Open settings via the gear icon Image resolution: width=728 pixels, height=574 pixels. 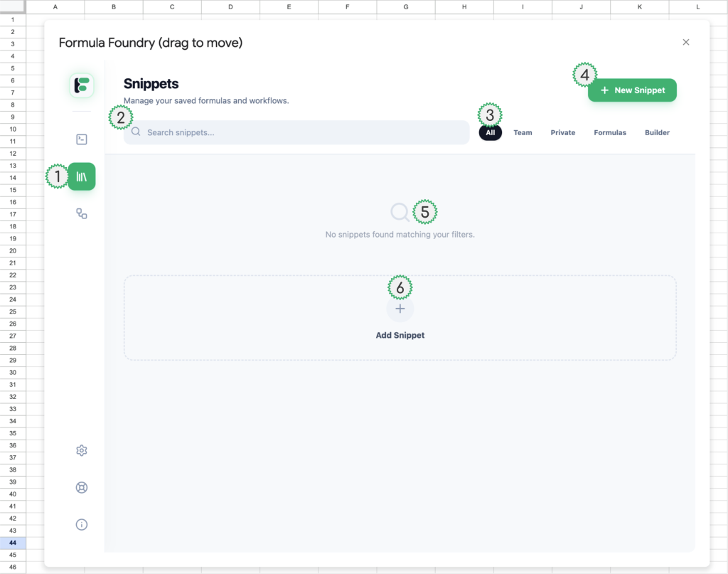click(x=82, y=450)
